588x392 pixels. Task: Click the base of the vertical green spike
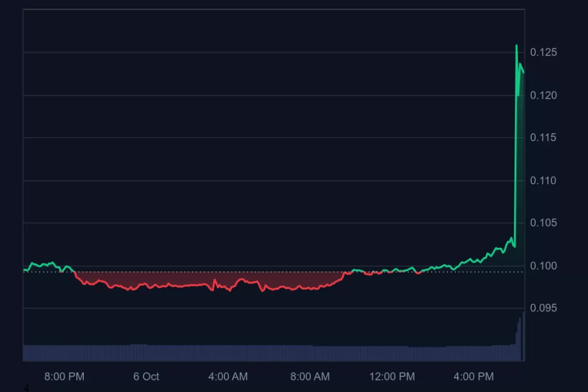point(514,247)
